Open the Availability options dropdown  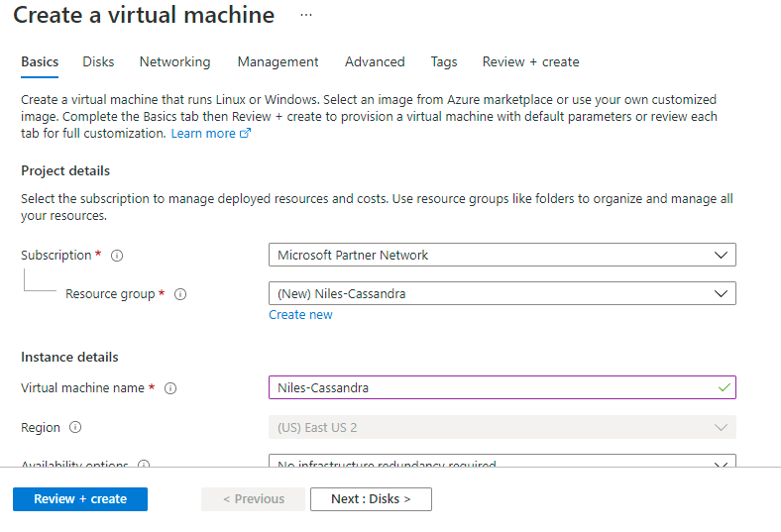(502, 462)
